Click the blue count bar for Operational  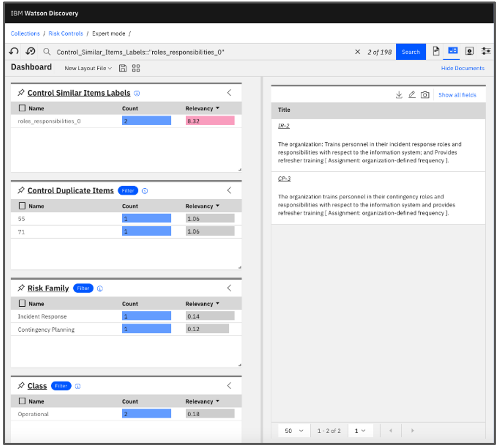click(x=146, y=414)
